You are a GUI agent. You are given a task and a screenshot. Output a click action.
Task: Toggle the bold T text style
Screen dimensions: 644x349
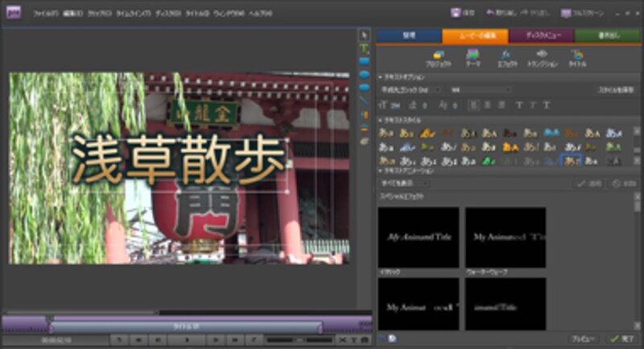click(518, 105)
